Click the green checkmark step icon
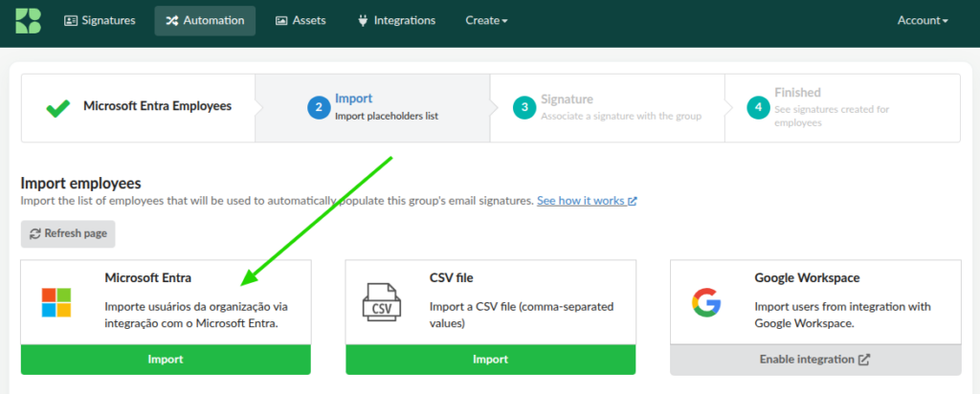The height and width of the screenshot is (394, 980). [x=58, y=108]
